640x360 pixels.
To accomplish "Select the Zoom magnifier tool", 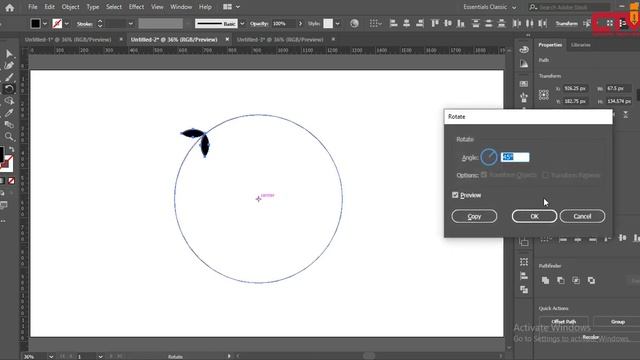I will [x=9, y=136].
